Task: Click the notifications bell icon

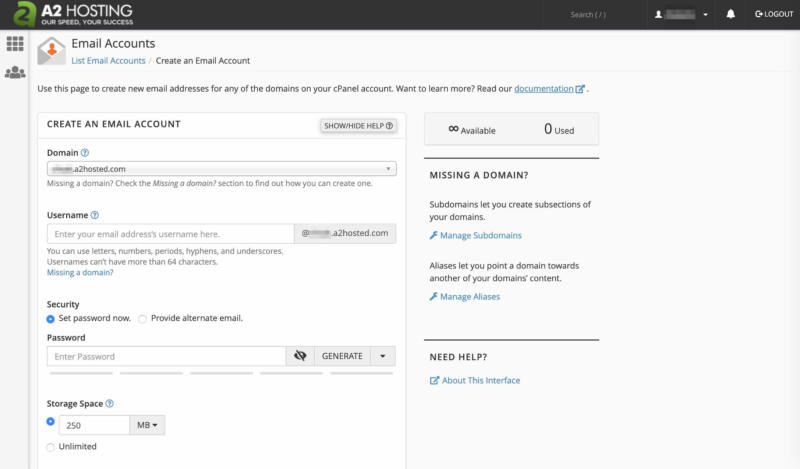Action: (x=731, y=15)
